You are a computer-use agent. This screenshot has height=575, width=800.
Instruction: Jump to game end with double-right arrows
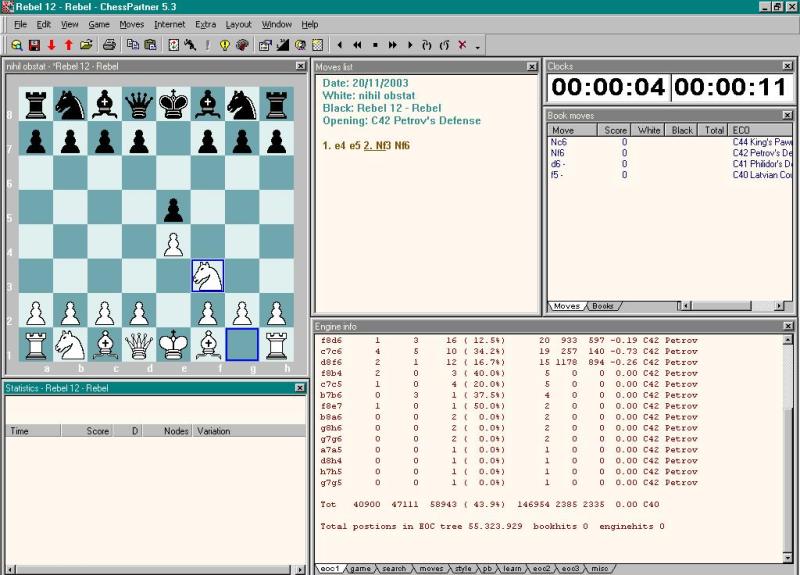click(x=393, y=45)
